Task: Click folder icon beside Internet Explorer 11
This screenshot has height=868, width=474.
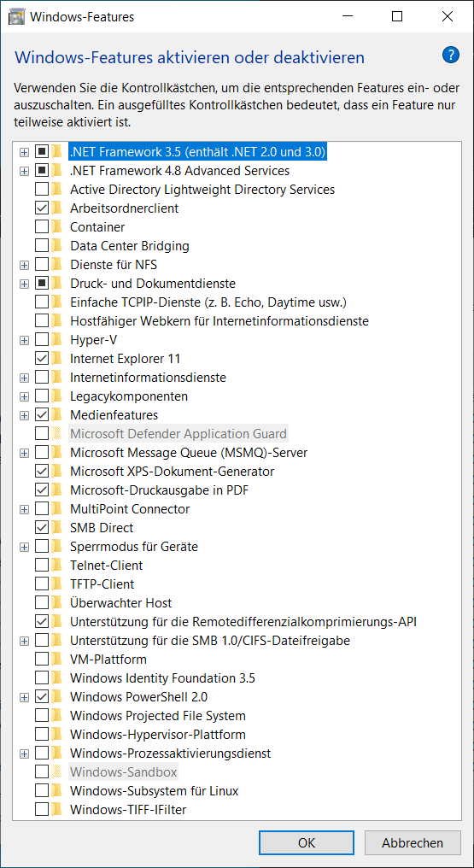Action: coord(57,359)
